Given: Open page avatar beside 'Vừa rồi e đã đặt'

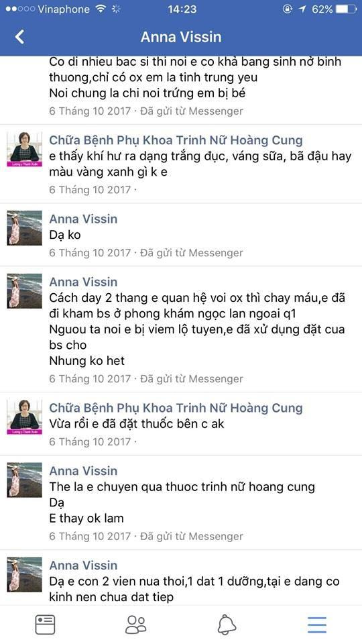Looking at the screenshot, I should (x=25, y=417).
